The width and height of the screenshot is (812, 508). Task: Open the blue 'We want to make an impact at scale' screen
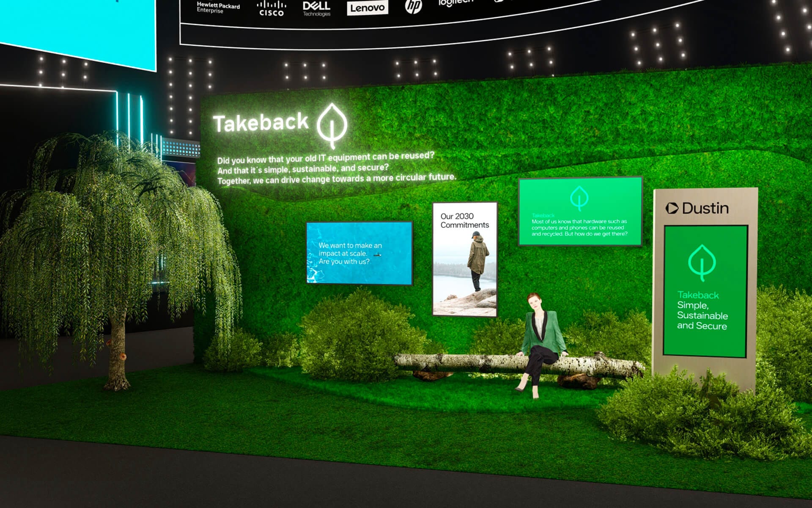(359, 253)
